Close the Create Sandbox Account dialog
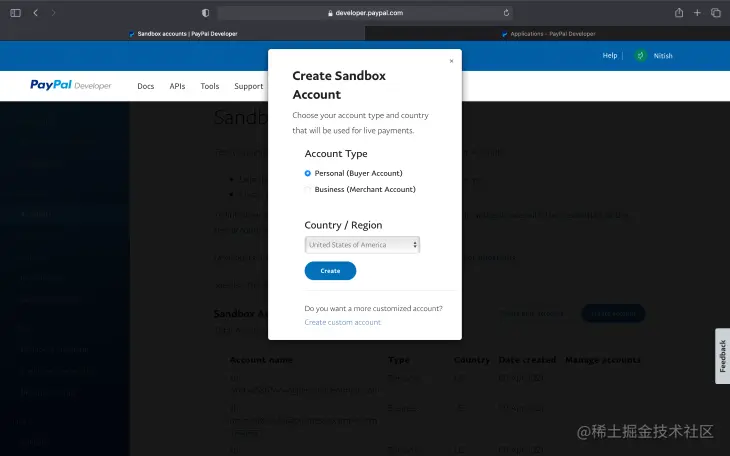The image size is (730, 456). pos(451,61)
